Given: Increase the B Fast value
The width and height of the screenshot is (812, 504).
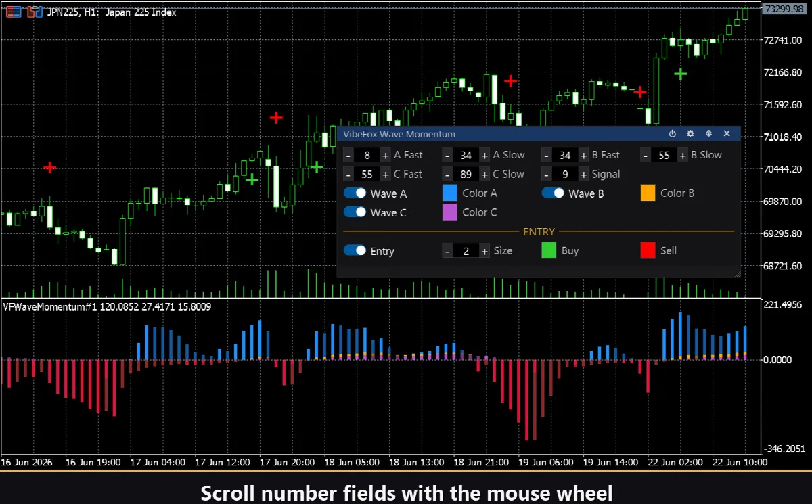Looking at the screenshot, I should (x=584, y=156).
